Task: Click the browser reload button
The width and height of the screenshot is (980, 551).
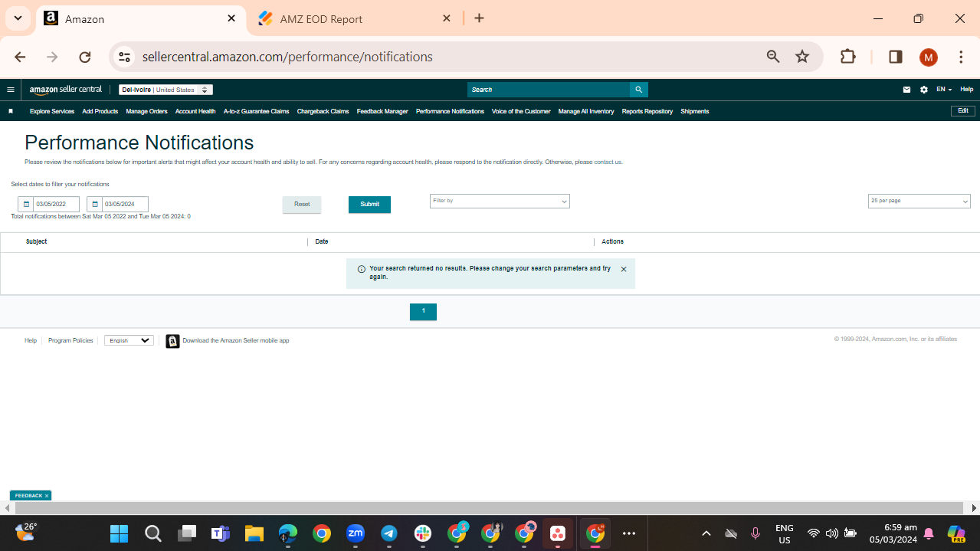Action: [x=85, y=57]
